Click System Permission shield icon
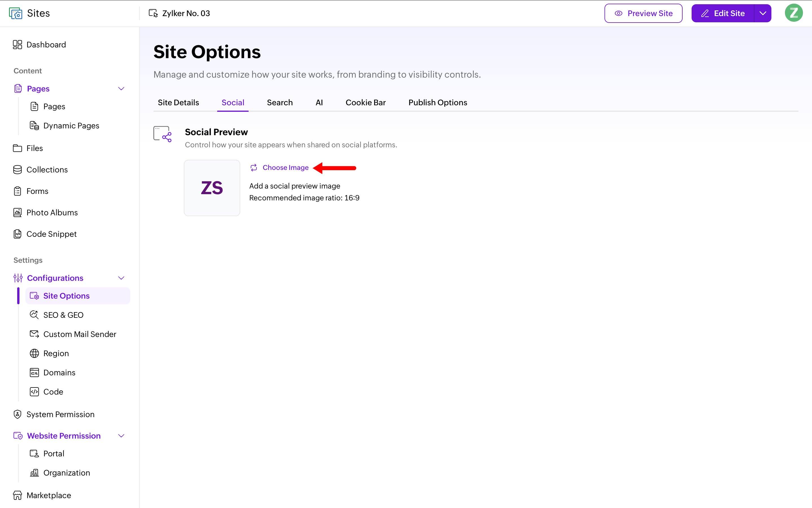Image resolution: width=812 pixels, height=508 pixels. (x=17, y=414)
